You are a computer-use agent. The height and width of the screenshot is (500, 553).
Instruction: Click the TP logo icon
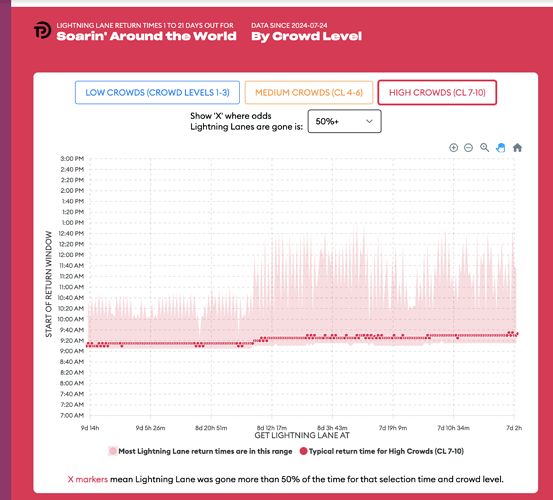point(42,30)
